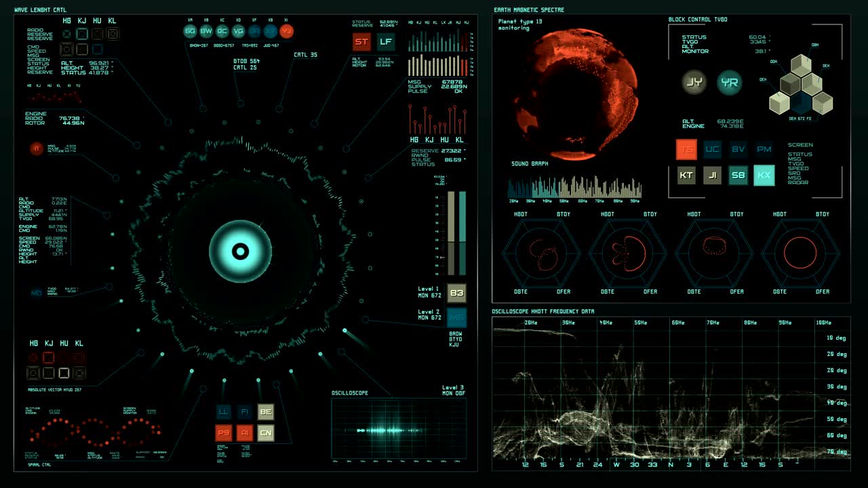
Task: Expand the B3 Level 1 panel
Action: point(456,293)
